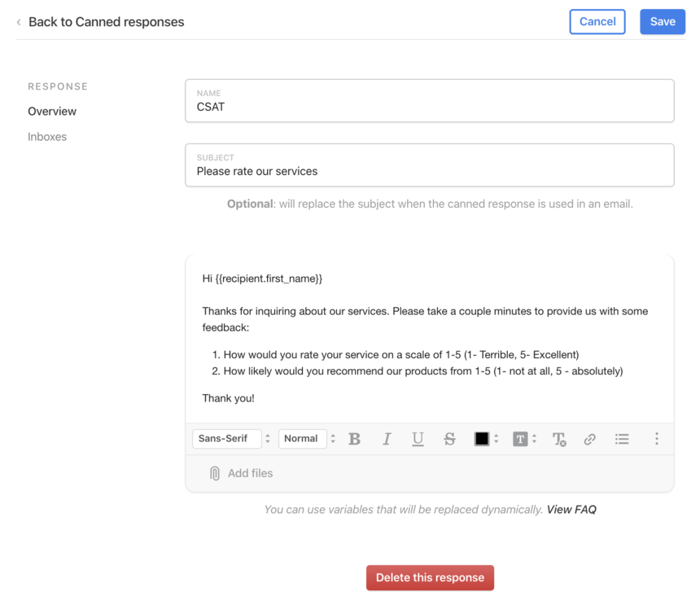This screenshot has height=605, width=700.
Task: Toggle bold formatting in editor toolbar
Action: 354,439
